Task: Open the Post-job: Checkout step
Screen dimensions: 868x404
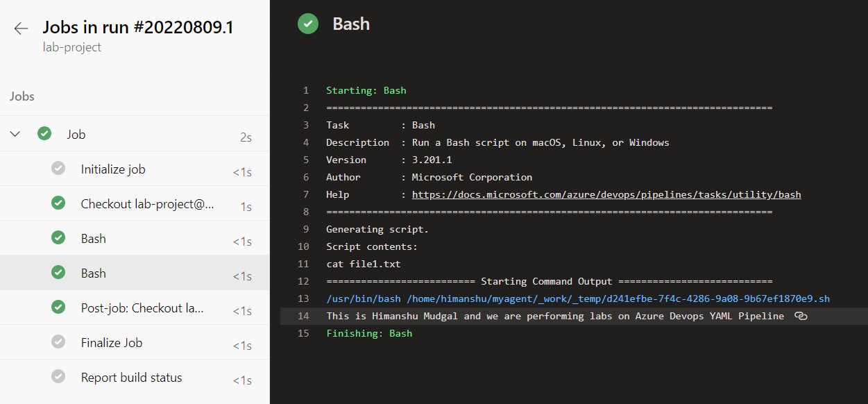Action: 135,308
